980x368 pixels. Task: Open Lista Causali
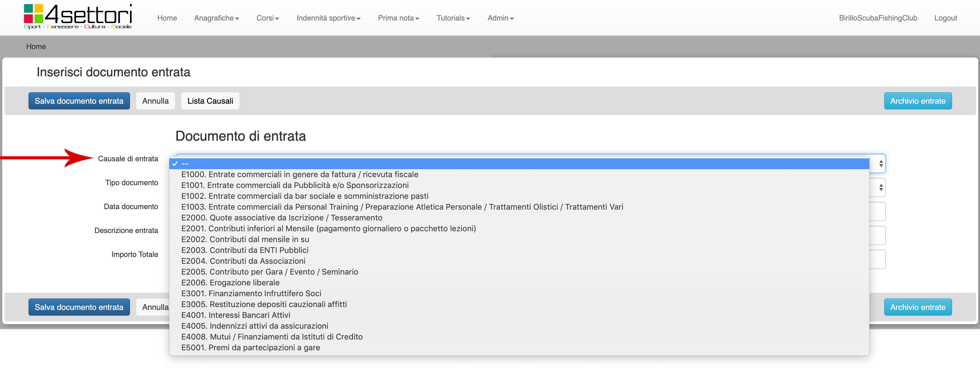tap(210, 101)
